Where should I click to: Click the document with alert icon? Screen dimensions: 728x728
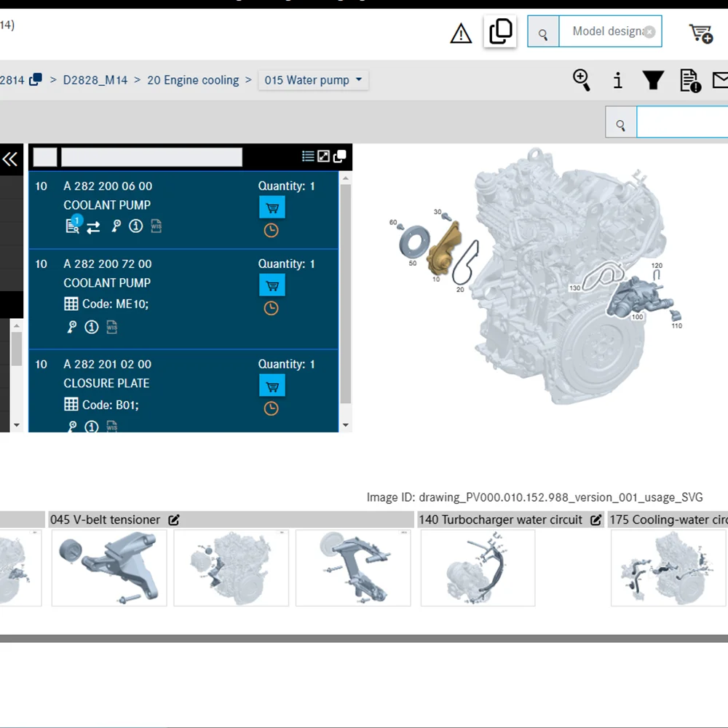690,80
